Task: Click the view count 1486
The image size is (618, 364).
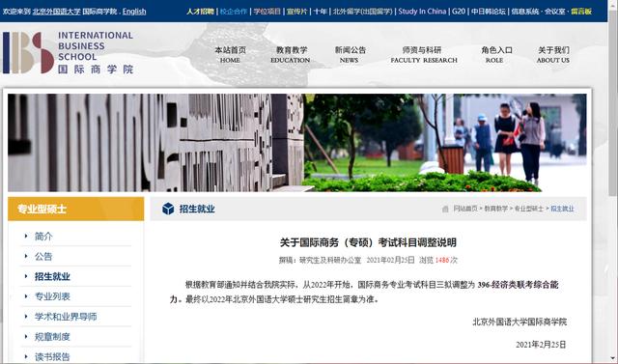Action: click(442, 260)
